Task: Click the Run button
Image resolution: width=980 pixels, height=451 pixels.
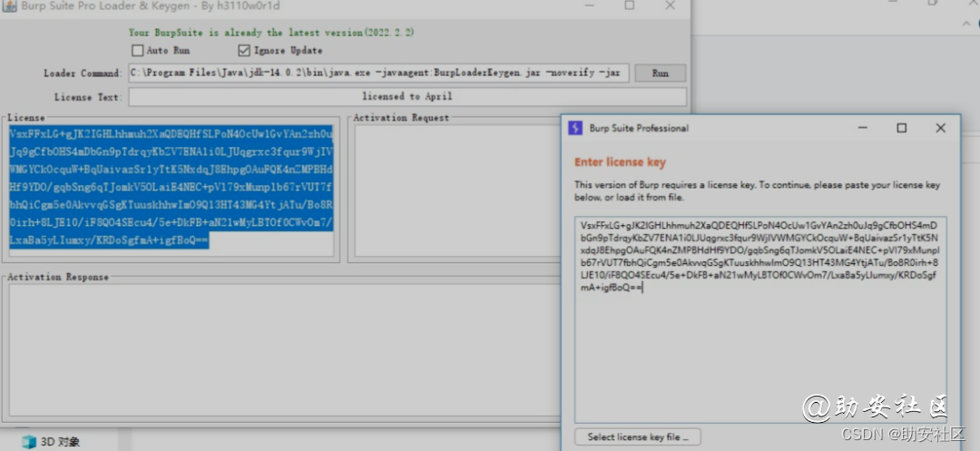Action: (660, 74)
